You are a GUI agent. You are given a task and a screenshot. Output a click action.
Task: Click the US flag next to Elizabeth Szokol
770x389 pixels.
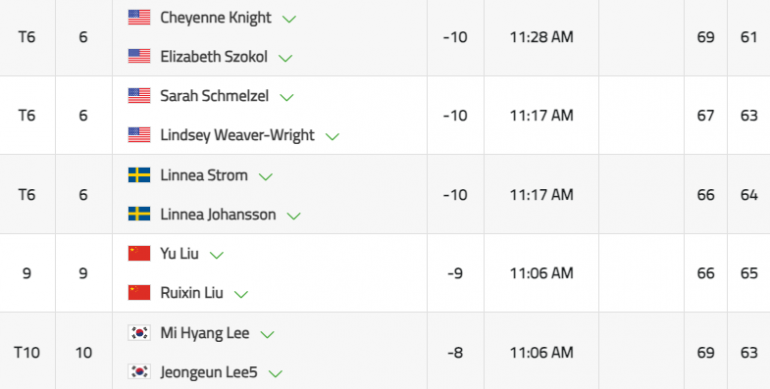tap(139, 56)
